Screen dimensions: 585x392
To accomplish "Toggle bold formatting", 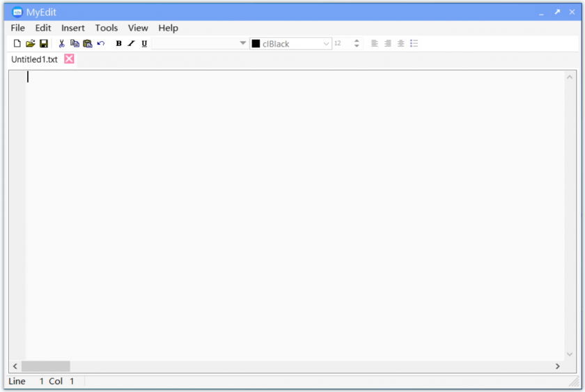I will coord(118,43).
